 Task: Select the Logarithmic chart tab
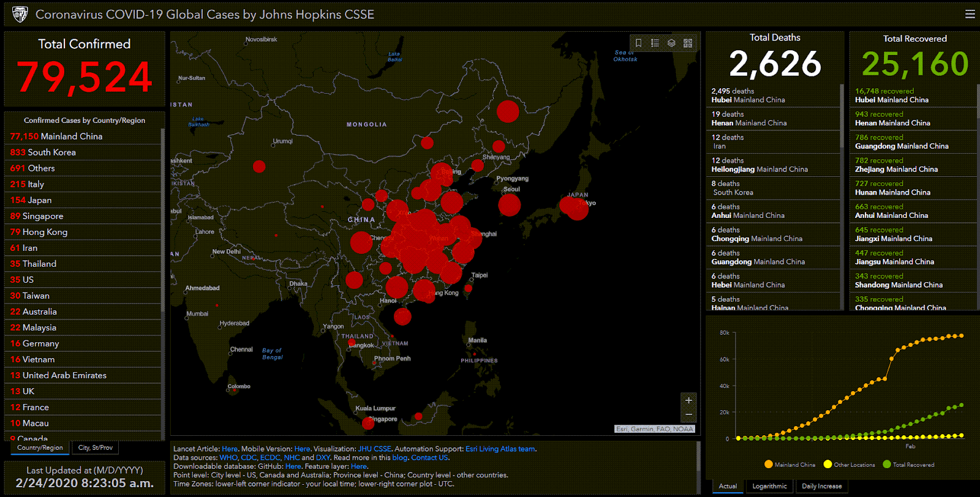point(769,487)
